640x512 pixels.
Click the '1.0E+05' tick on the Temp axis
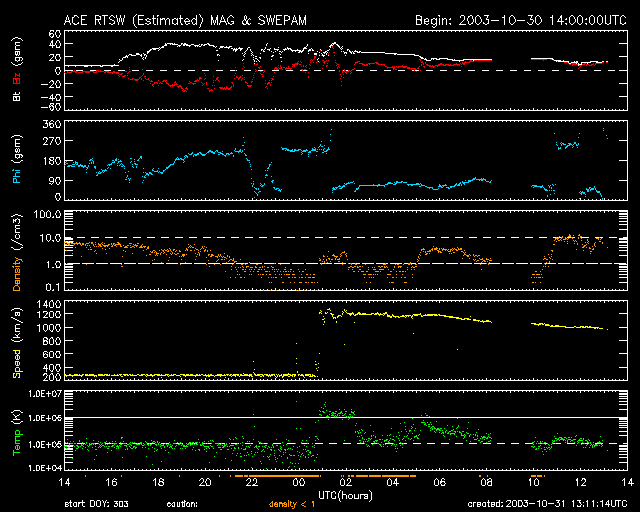point(44,444)
